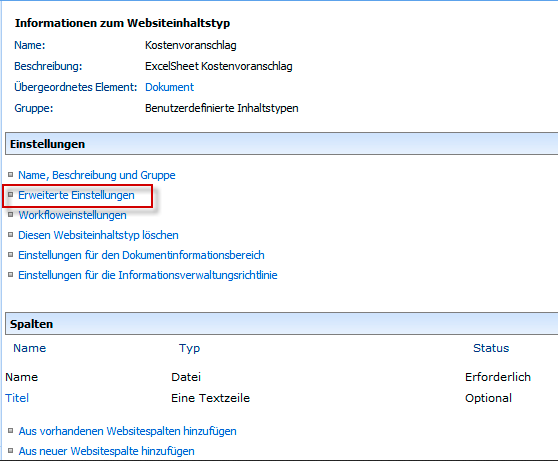Image resolution: width=558 pixels, height=461 pixels.
Task: Click bullet icon beside Aus neuer Websitespalte
Action: [x=10, y=450]
